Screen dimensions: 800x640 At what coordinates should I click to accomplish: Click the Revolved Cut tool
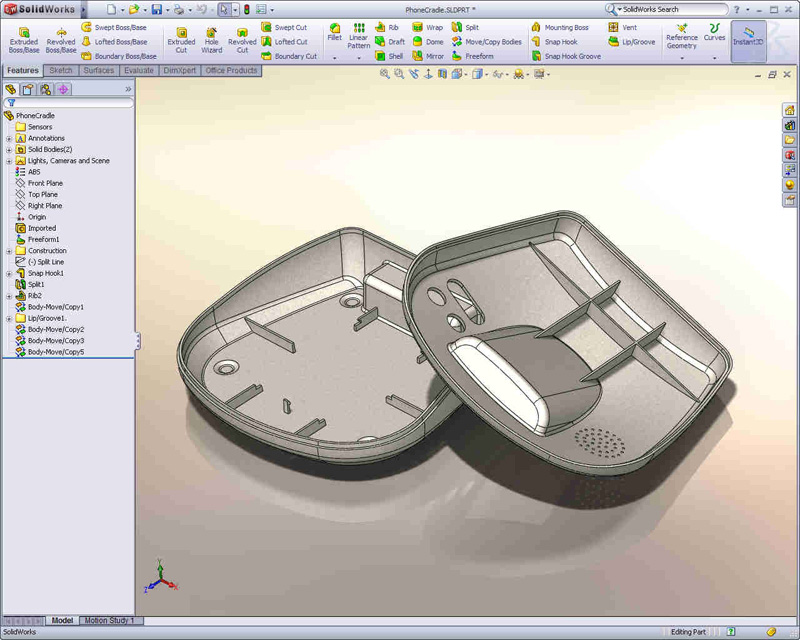point(242,40)
